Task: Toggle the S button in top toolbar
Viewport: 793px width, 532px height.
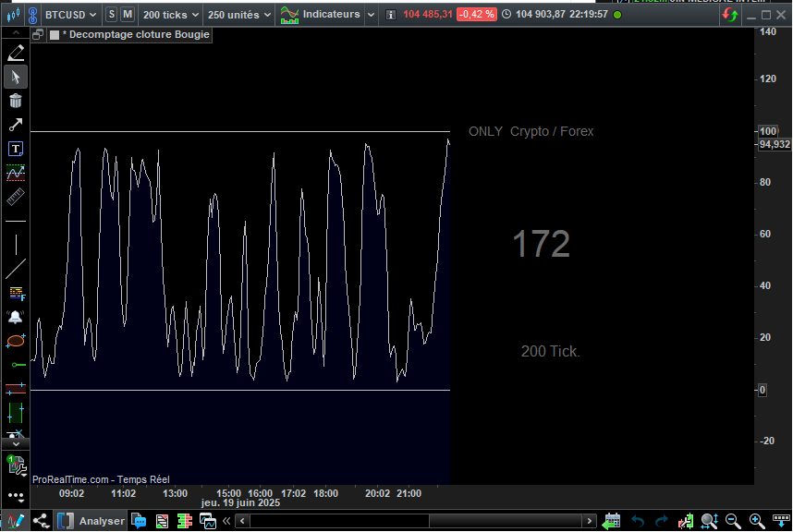Action: point(112,15)
